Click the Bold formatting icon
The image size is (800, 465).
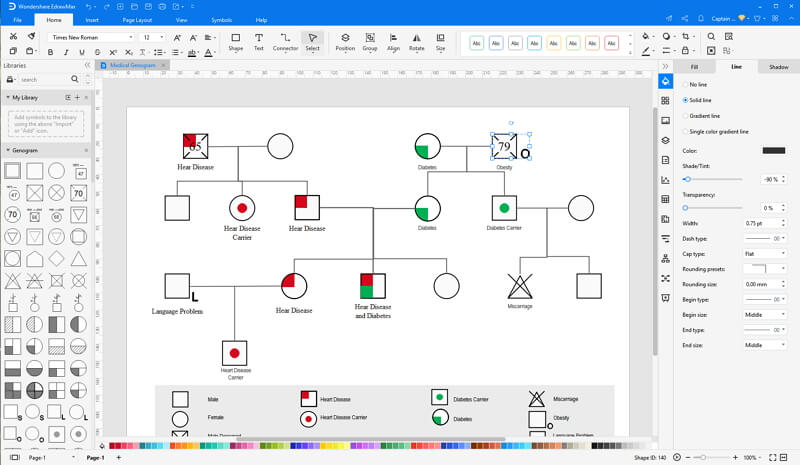pos(50,52)
